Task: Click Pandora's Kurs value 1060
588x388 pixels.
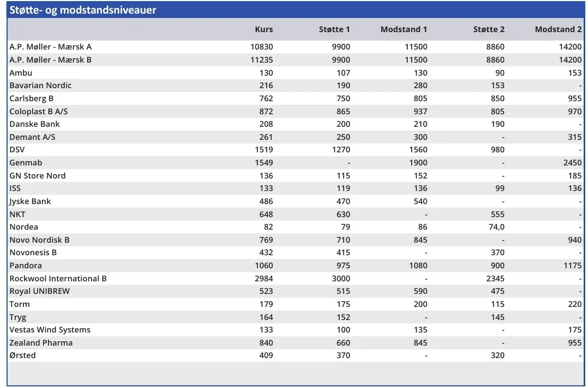Action: click(x=264, y=266)
